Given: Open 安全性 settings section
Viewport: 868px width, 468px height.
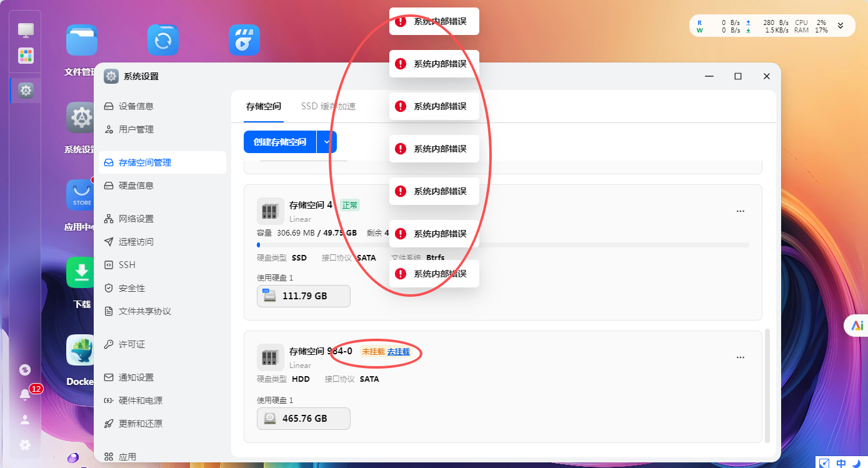Looking at the screenshot, I should pyautogui.click(x=162, y=288).
